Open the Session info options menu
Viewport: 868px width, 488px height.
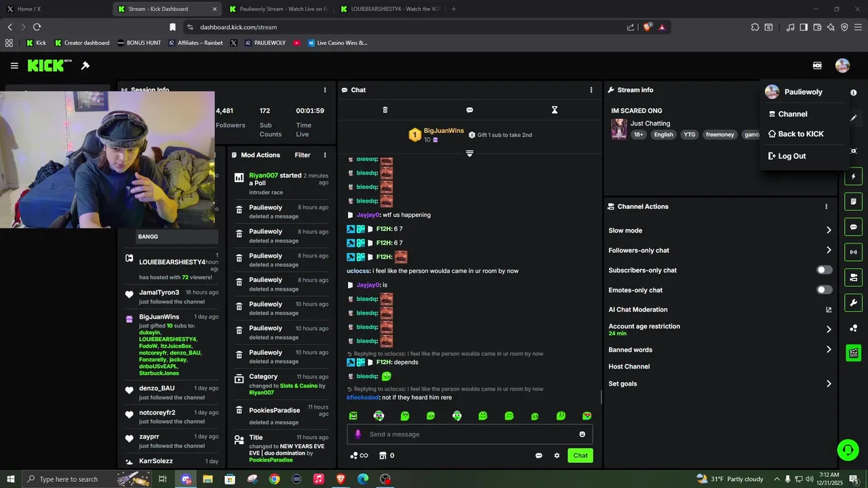325,90
